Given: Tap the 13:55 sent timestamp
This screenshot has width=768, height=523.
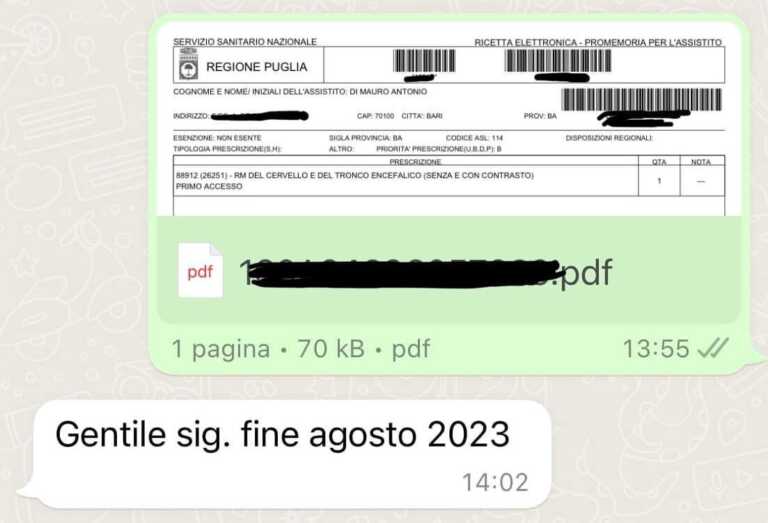Looking at the screenshot, I should 656,349.
